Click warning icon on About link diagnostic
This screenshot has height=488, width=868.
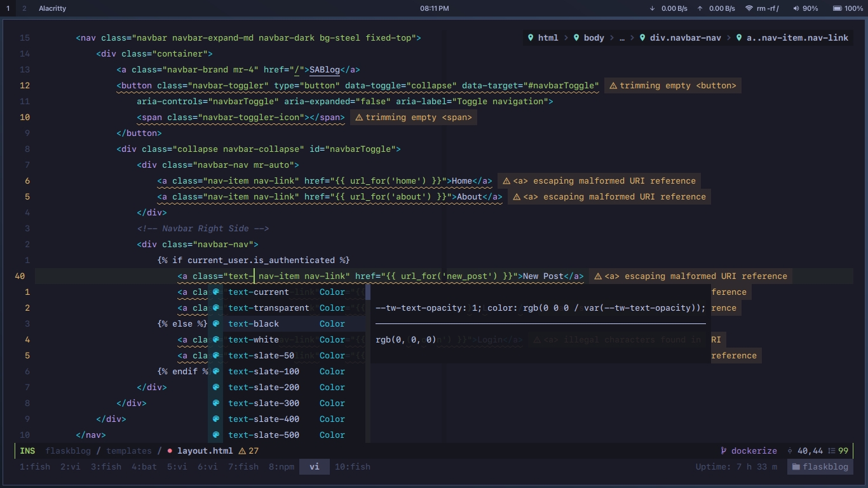click(517, 196)
